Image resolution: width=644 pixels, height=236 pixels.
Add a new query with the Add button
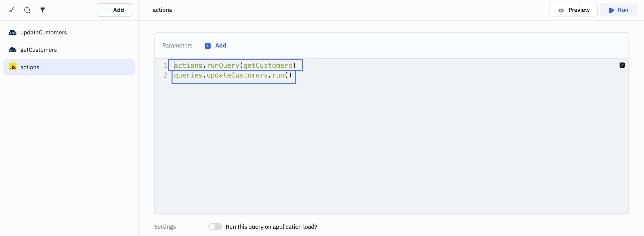coord(114,10)
